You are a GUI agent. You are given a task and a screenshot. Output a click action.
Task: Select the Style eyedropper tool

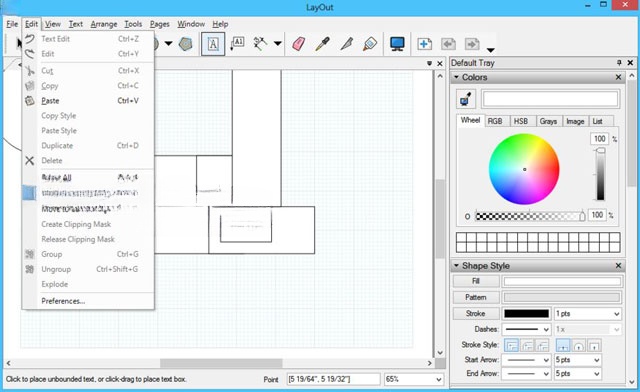(322, 44)
